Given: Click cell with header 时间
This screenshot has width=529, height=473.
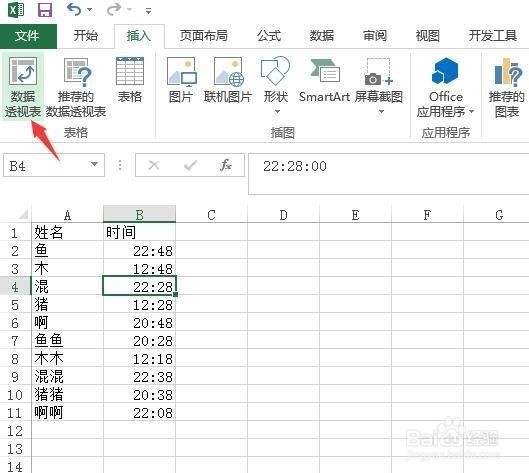Looking at the screenshot, I should point(139,232).
